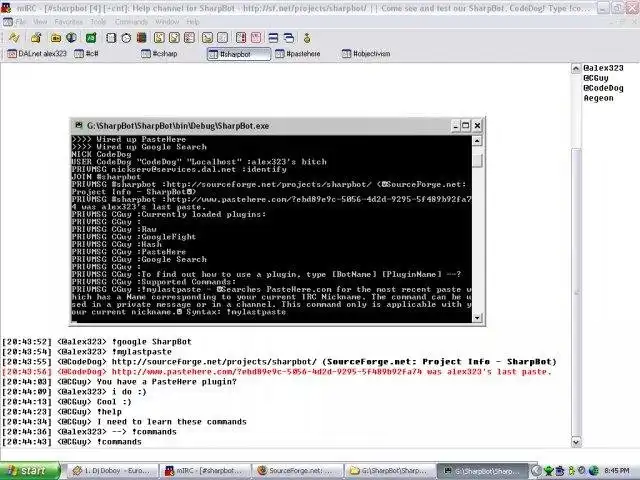Click the [20:44:43] !commands chat line
The image size is (640, 480).
[x=72, y=442]
